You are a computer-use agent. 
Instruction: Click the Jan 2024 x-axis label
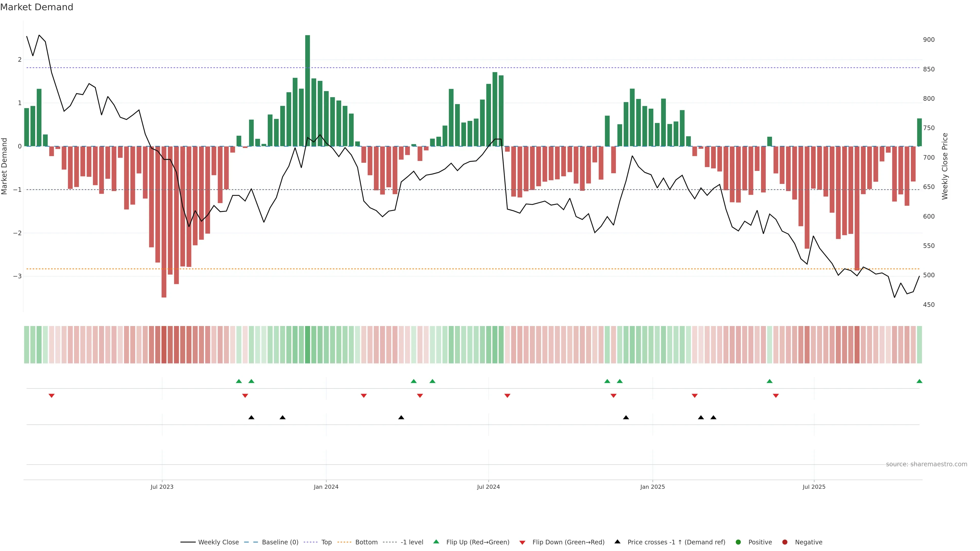pyautogui.click(x=326, y=487)
